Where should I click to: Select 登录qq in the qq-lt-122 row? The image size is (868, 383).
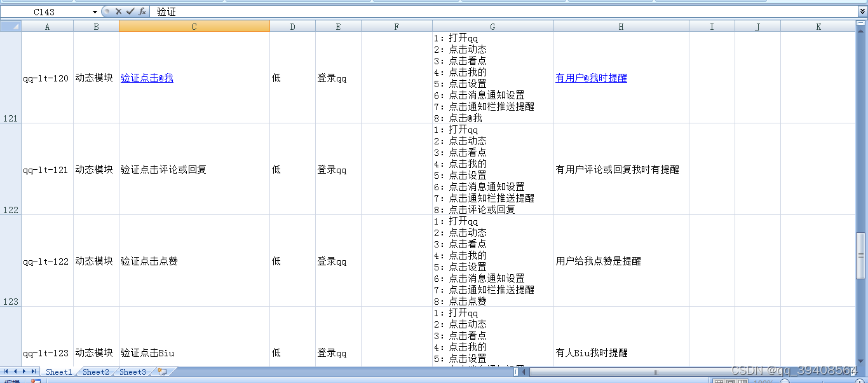tap(338, 261)
